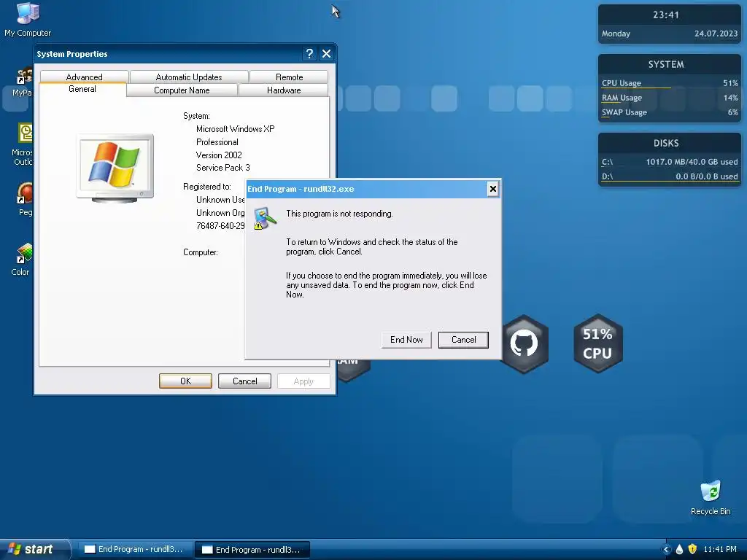The width and height of the screenshot is (747, 560).
Task: Expand hidden tray icons arrow
Action: pyautogui.click(x=667, y=549)
